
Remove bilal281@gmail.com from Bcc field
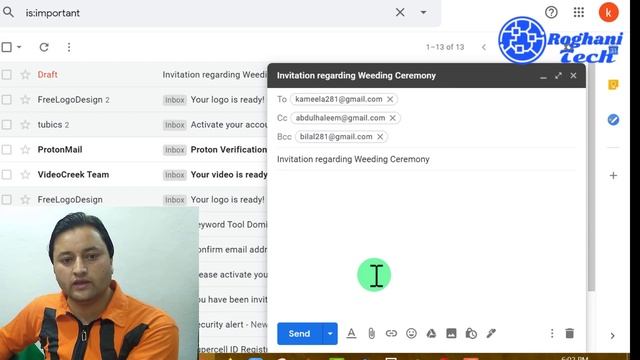380,137
